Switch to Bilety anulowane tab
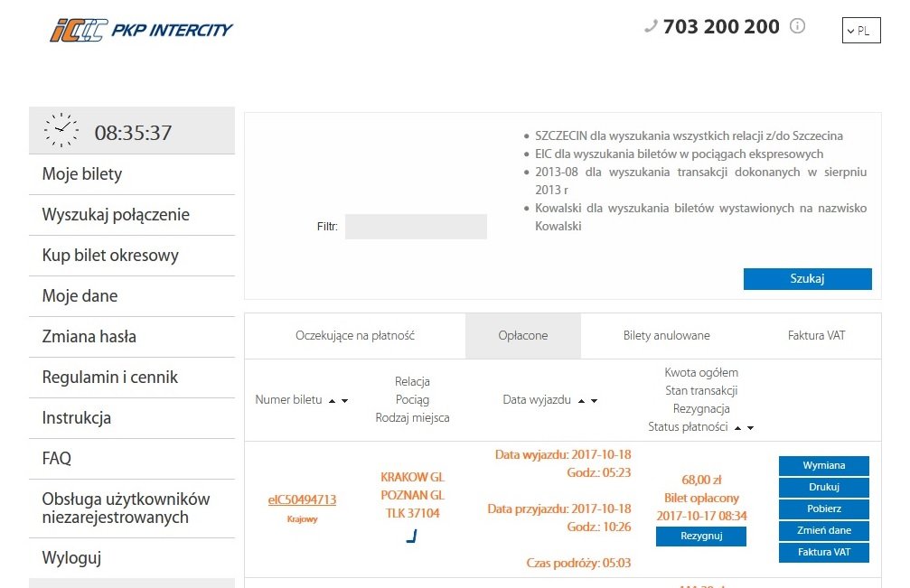910x588 pixels. click(666, 336)
